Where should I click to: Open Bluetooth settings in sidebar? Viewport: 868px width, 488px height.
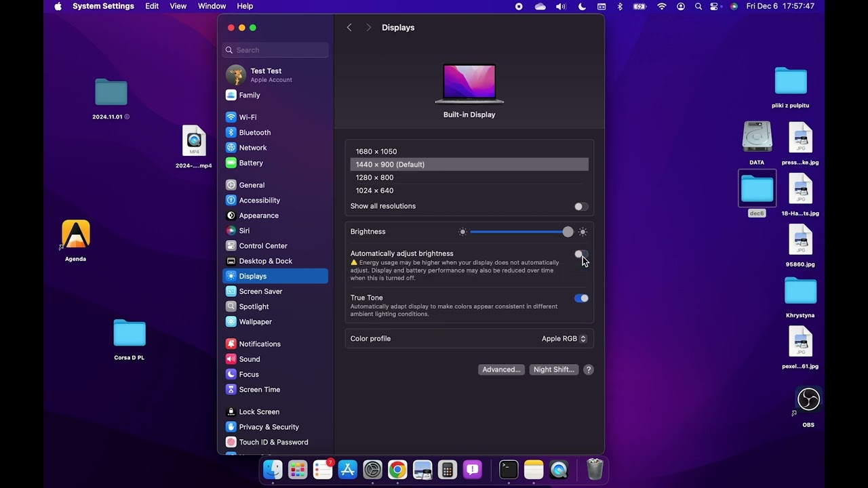coord(275,133)
